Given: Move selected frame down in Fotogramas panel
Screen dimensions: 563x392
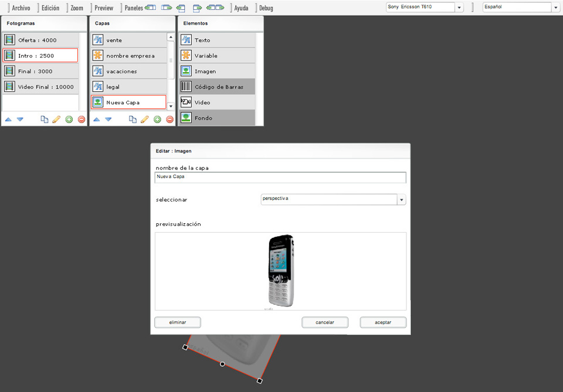Looking at the screenshot, I should click(x=20, y=120).
